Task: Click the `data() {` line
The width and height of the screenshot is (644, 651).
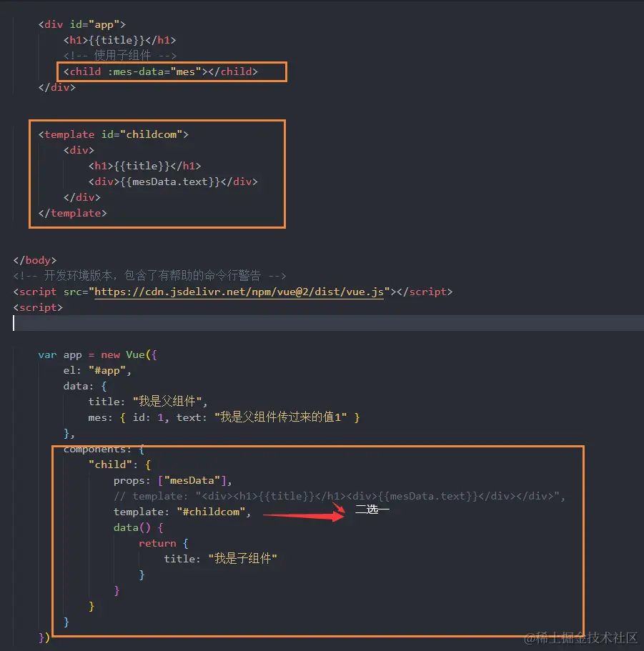Action: tap(138, 527)
